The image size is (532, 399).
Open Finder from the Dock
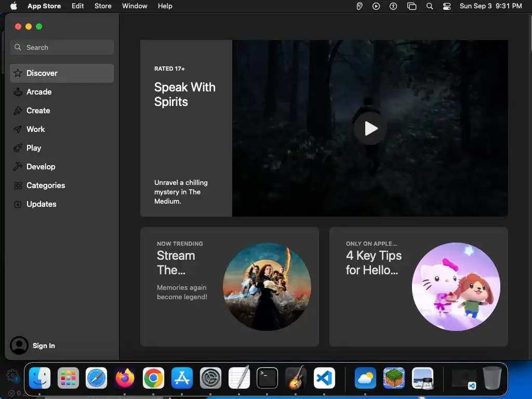coord(39,378)
